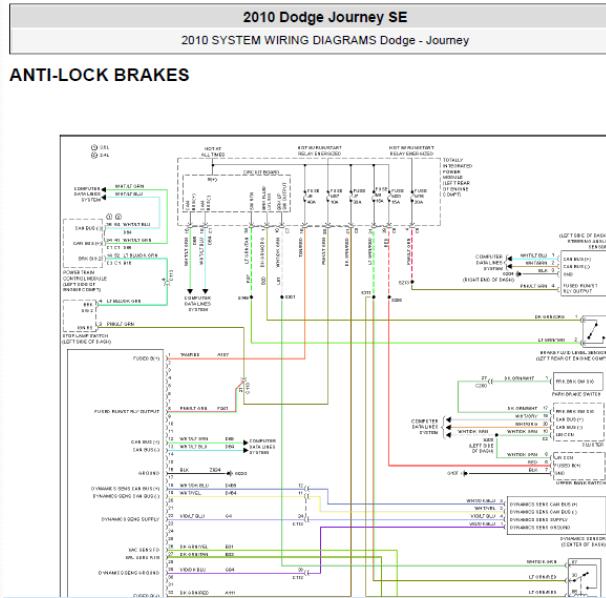Click 'LT BLU/DK GRN' wire label at stop lamp switch

(x=124, y=301)
